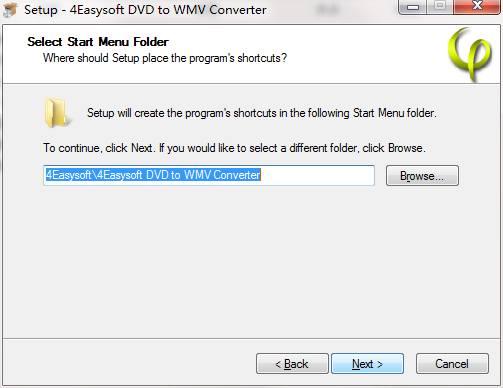The image size is (503, 388).
Task: Click empty area of Start Menu folder field
Action: pyautogui.click(x=317, y=175)
